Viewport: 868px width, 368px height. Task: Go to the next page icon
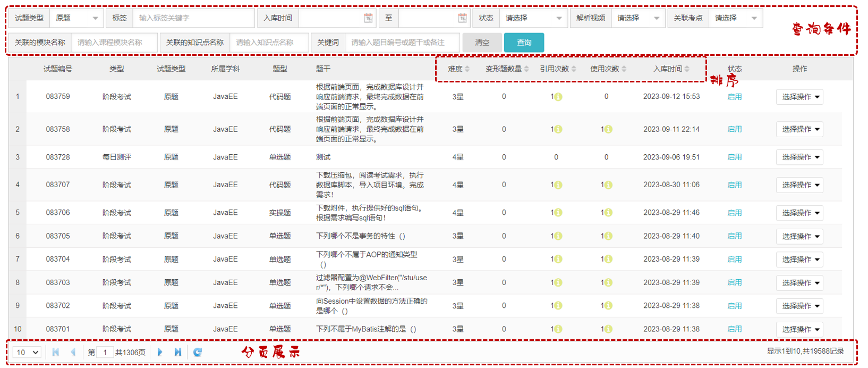tap(160, 352)
